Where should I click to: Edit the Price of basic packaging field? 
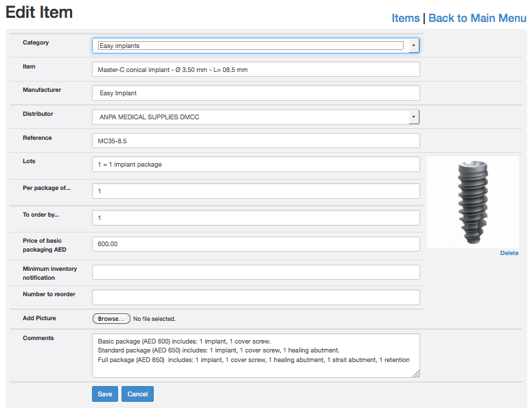pos(255,244)
